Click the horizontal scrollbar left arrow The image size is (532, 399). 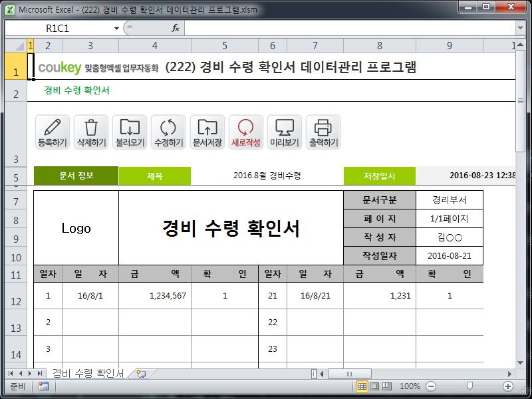(321, 374)
